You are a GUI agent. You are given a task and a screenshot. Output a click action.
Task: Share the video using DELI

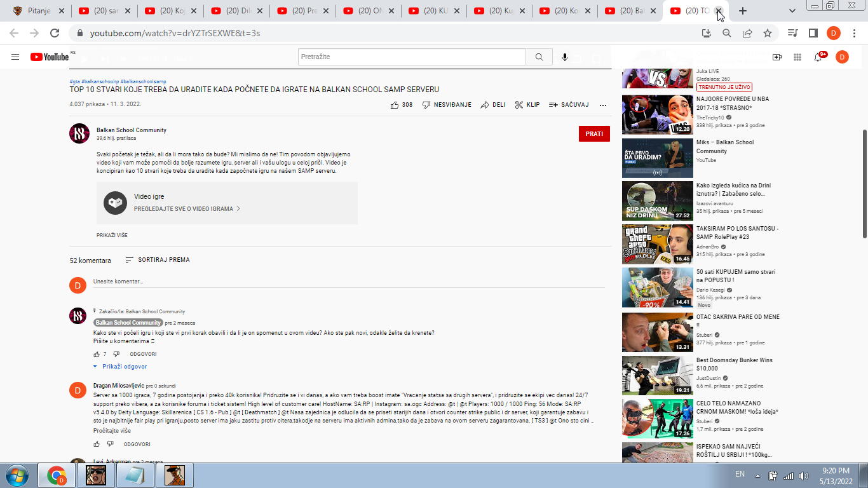[493, 105]
